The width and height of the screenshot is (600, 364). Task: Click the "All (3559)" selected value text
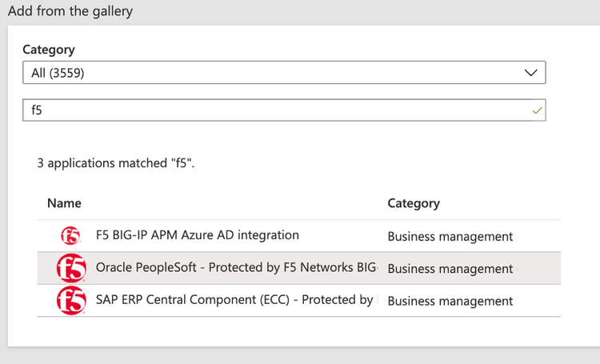[x=58, y=73]
